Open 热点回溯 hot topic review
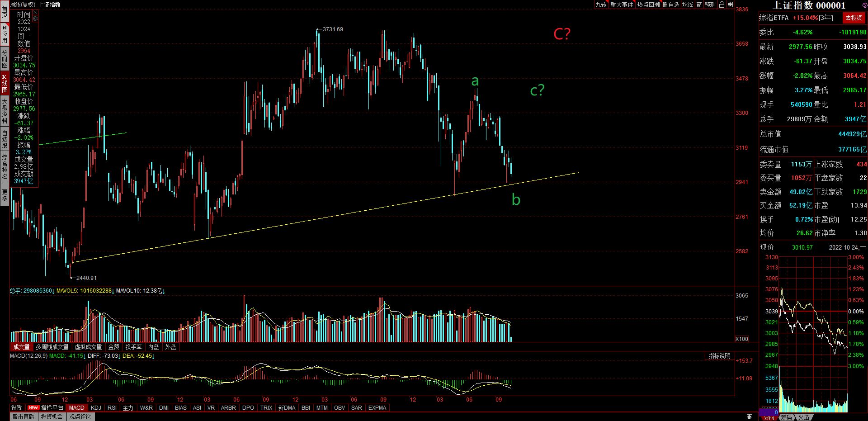Screen dimensions: 868x421 click(648, 5)
